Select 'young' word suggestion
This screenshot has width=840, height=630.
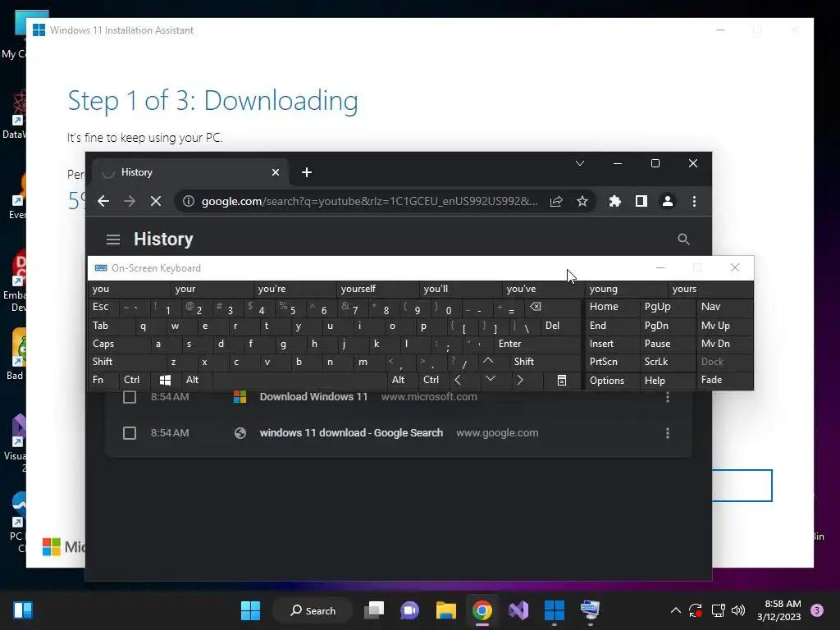point(626,289)
